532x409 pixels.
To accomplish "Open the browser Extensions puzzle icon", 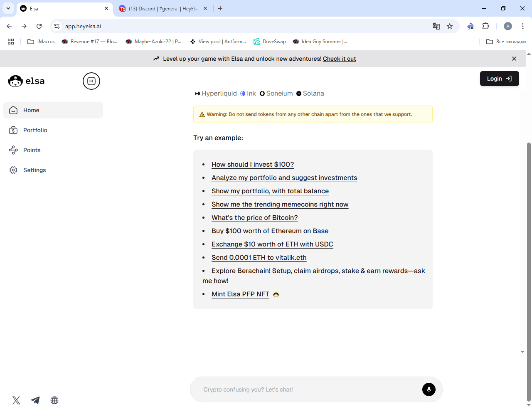I will tap(485, 26).
